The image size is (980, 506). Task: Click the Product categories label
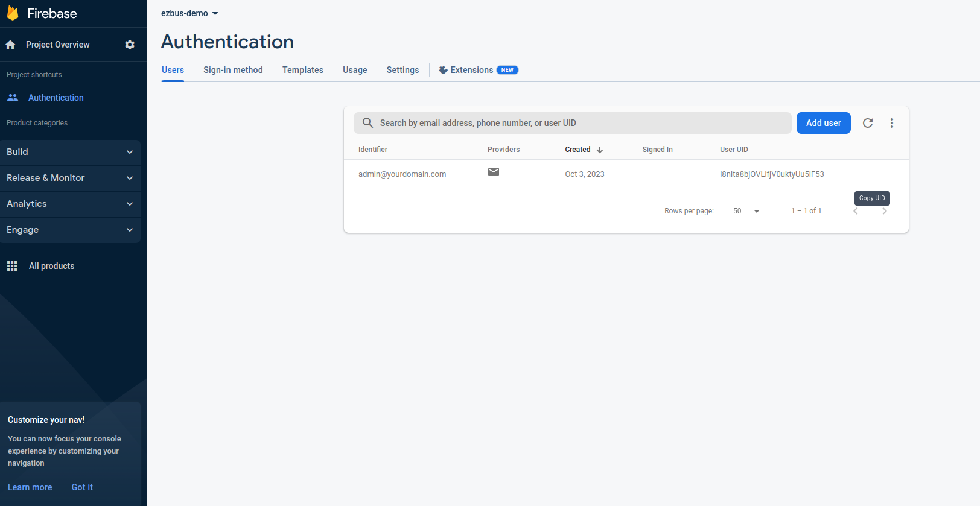(x=37, y=123)
